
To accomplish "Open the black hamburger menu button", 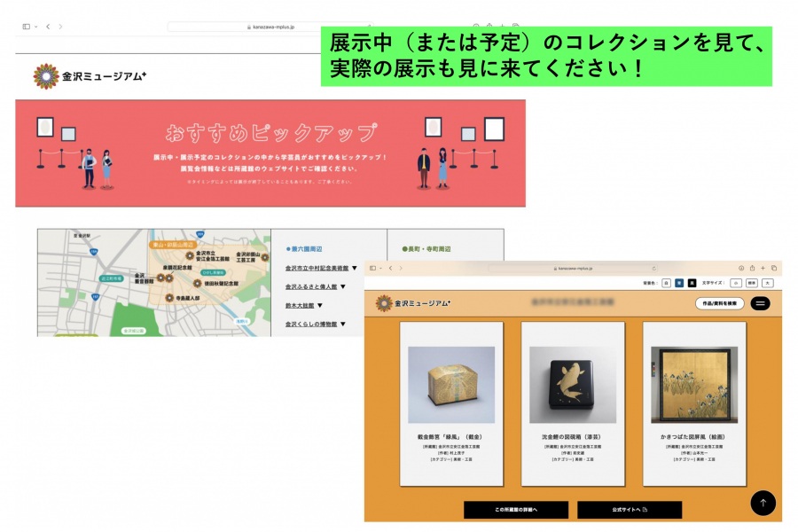I will (x=761, y=303).
